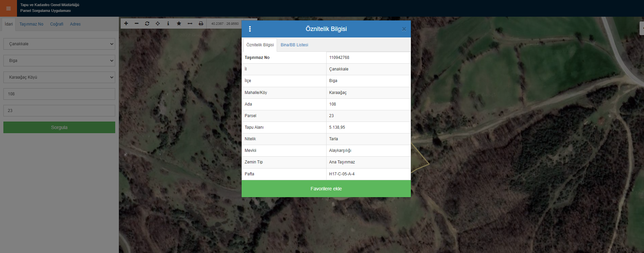Screen dimensions: 644x253
Task: Expand the Çanakkale province dropdown
Action: point(59,44)
